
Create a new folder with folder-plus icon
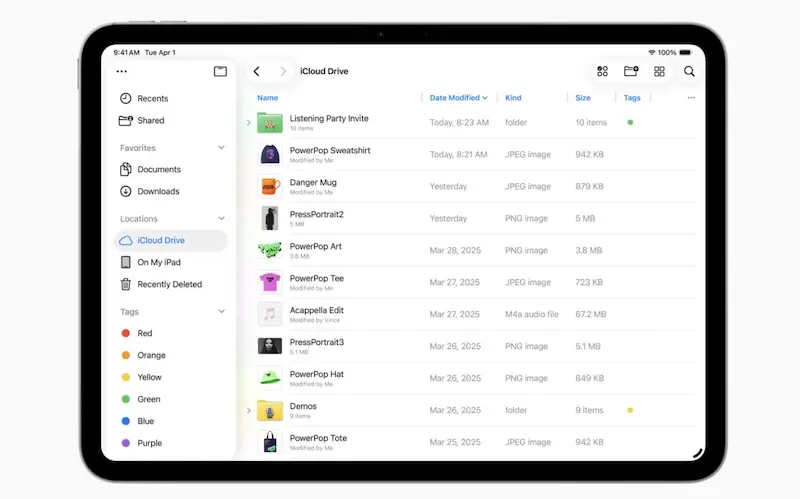coord(631,71)
